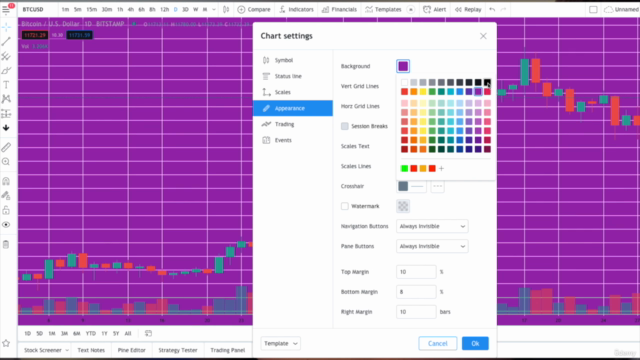Select the trend line drawing tool
The width and height of the screenshot is (640, 360).
6,41
